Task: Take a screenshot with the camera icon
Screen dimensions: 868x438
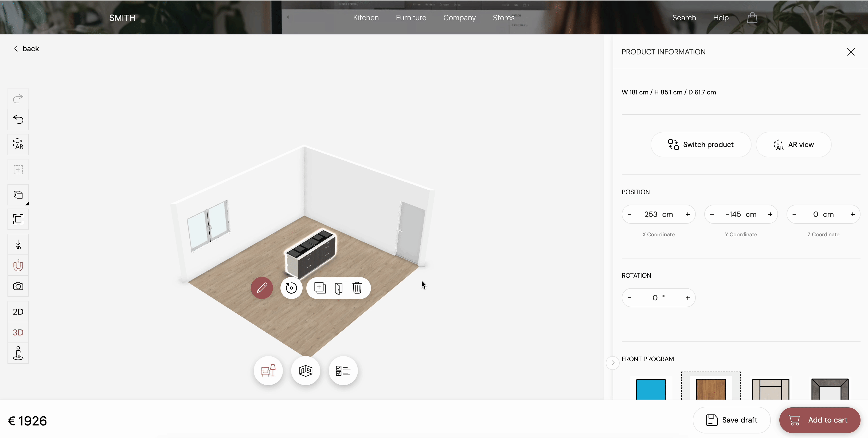Action: coord(18,286)
